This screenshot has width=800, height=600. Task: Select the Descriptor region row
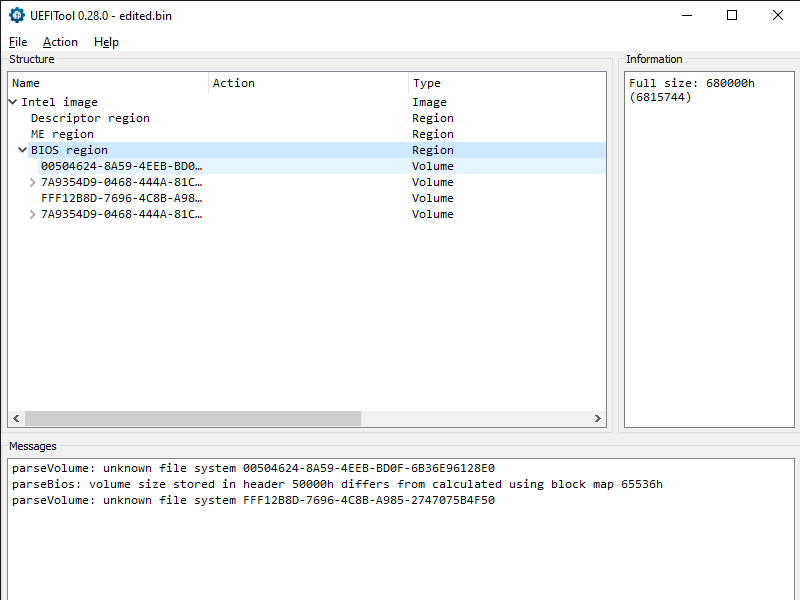307,118
